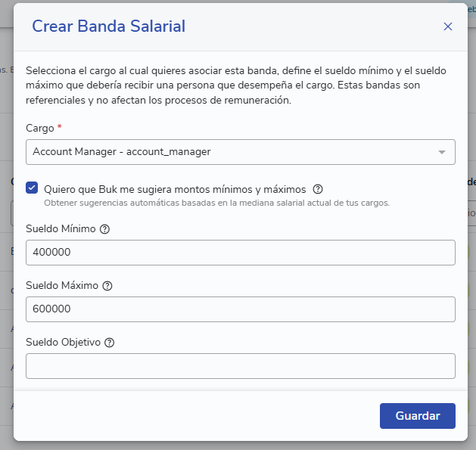Click the Sueldo Máximo help icon

point(107,286)
